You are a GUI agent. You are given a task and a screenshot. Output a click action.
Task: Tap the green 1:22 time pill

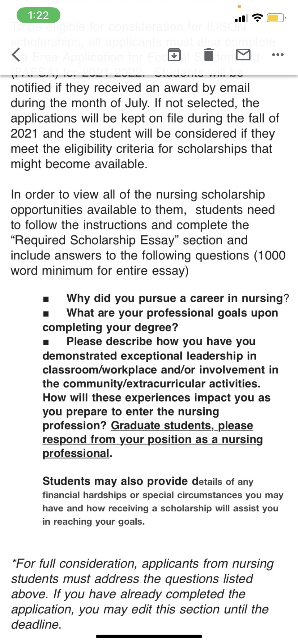click(39, 15)
